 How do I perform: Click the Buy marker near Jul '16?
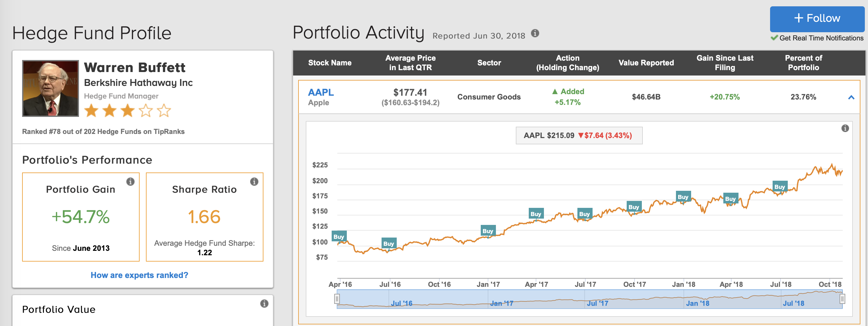point(389,244)
